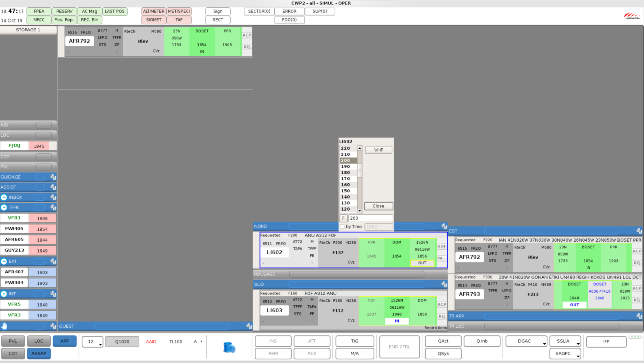Click the hand icon bay header
644x363 pixels.
(x=4, y=326)
